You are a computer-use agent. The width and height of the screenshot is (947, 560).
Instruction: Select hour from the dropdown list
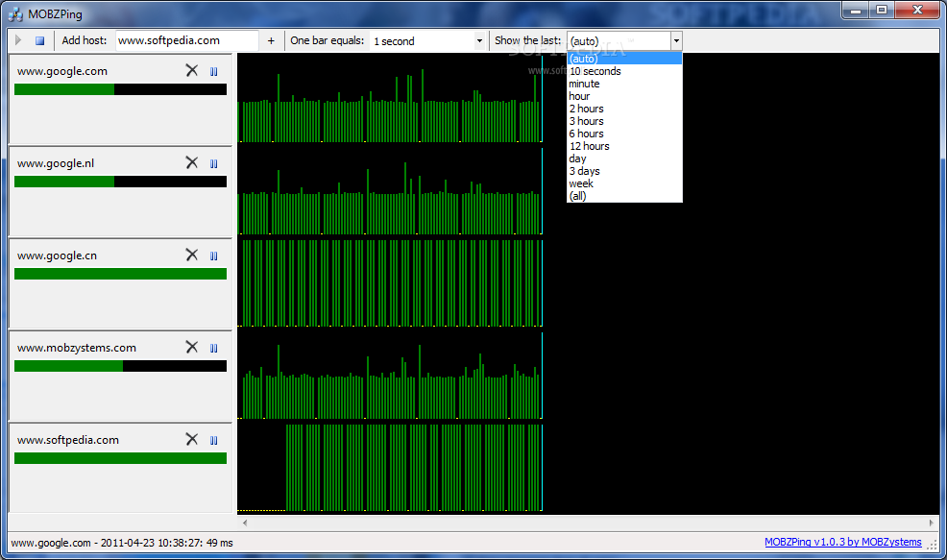click(x=624, y=96)
